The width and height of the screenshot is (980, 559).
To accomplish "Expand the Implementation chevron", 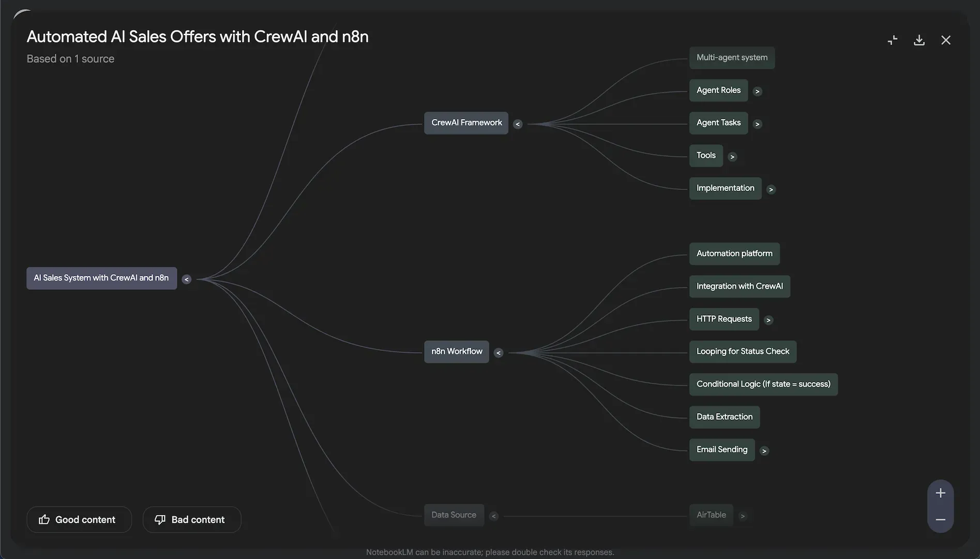I will (x=771, y=189).
